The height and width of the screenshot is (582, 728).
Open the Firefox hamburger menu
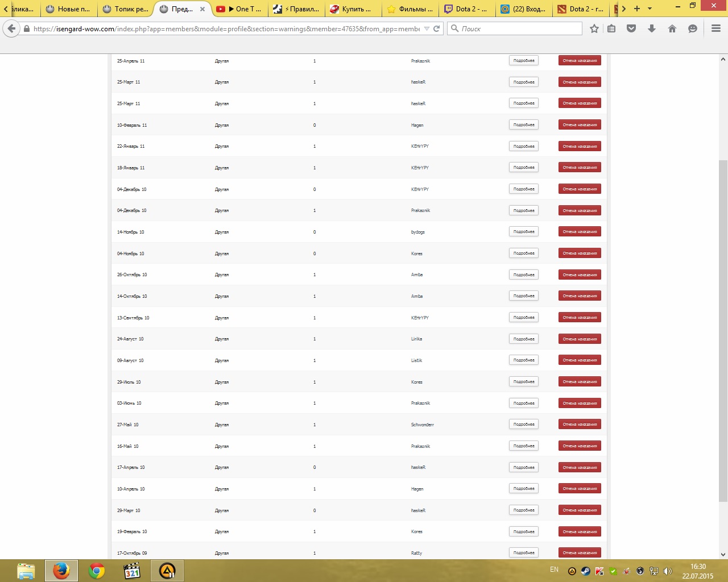pyautogui.click(x=716, y=28)
